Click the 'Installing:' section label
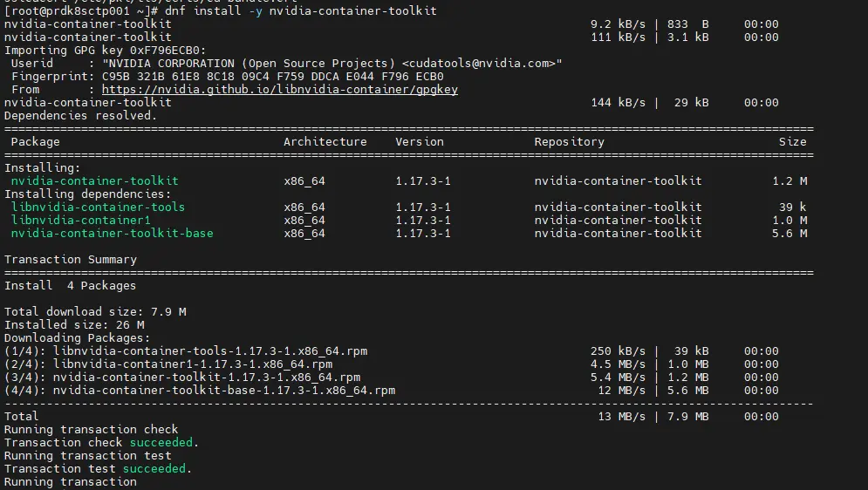The image size is (868, 490). [42, 168]
